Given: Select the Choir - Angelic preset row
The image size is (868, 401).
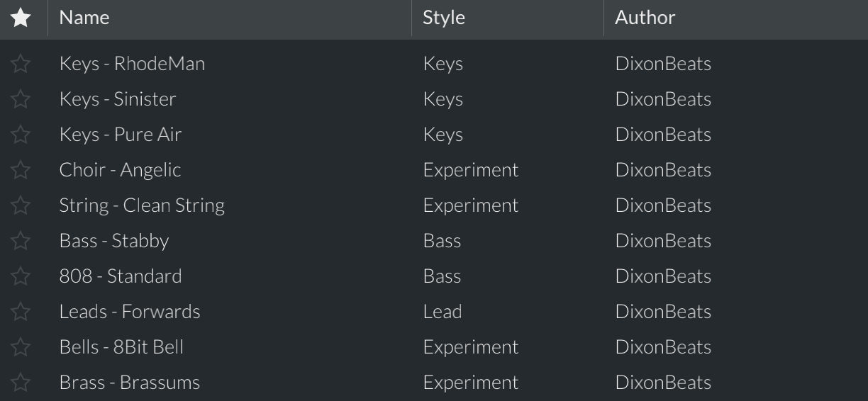Looking at the screenshot, I should pos(120,170).
